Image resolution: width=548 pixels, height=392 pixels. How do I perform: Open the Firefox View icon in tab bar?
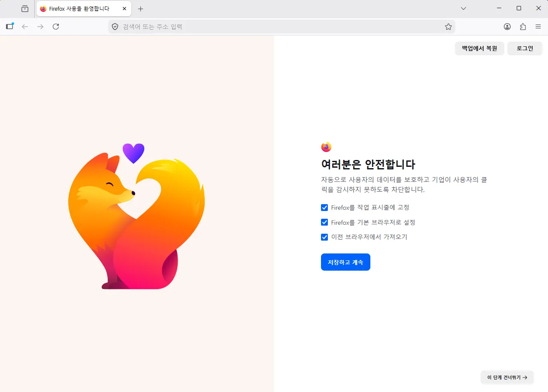click(x=25, y=9)
